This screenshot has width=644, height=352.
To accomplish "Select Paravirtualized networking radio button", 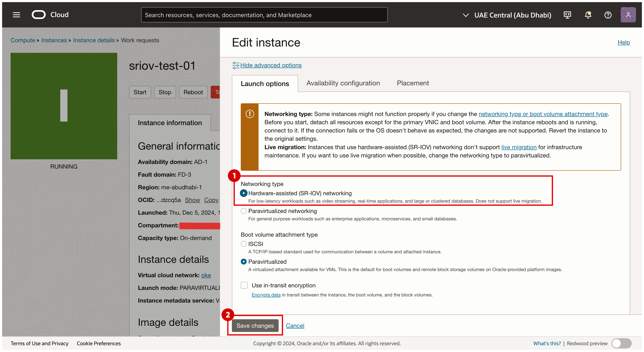I will pos(244,211).
